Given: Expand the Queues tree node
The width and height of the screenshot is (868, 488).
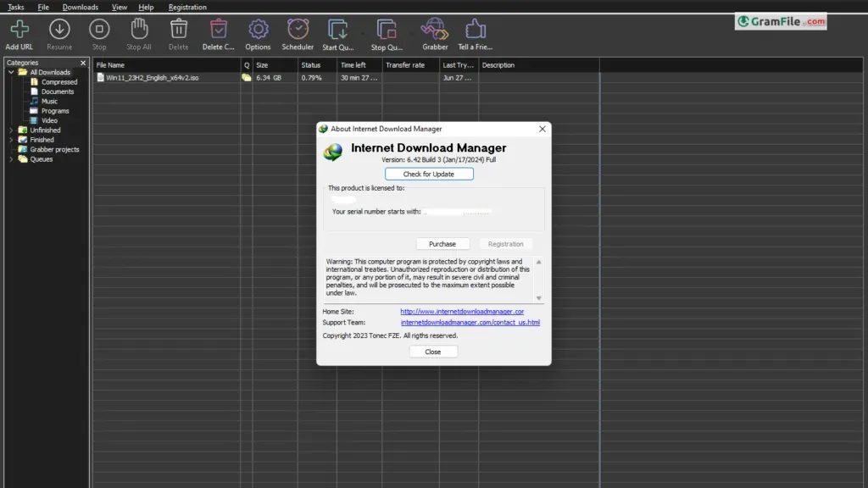Looking at the screenshot, I should 11,159.
